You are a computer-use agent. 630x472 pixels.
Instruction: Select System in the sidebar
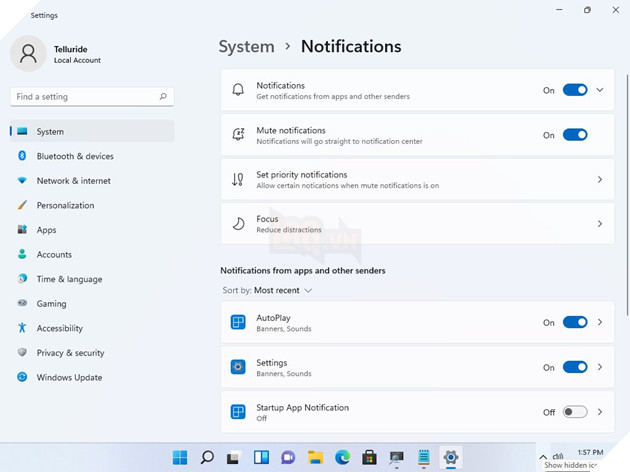pyautogui.click(x=92, y=131)
